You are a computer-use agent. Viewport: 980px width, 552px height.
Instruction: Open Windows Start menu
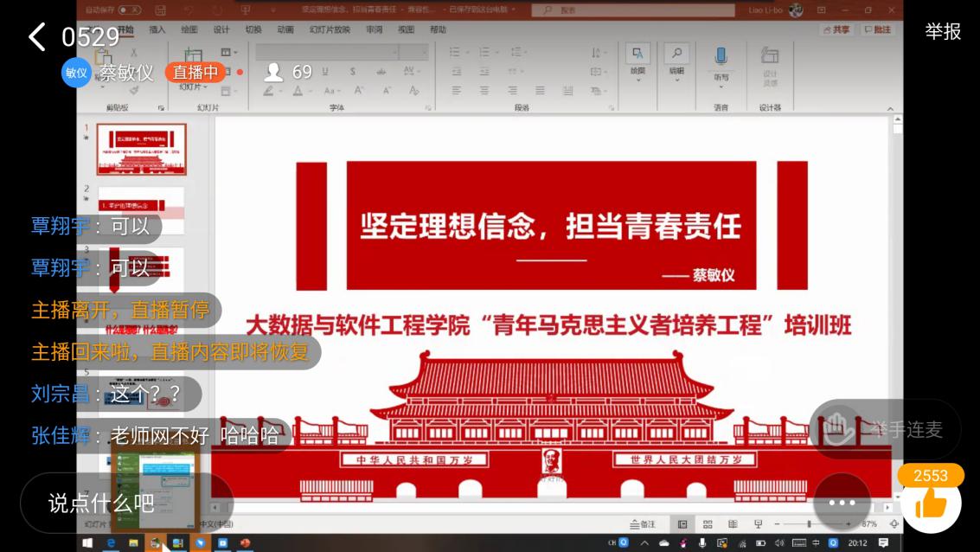[x=87, y=543]
